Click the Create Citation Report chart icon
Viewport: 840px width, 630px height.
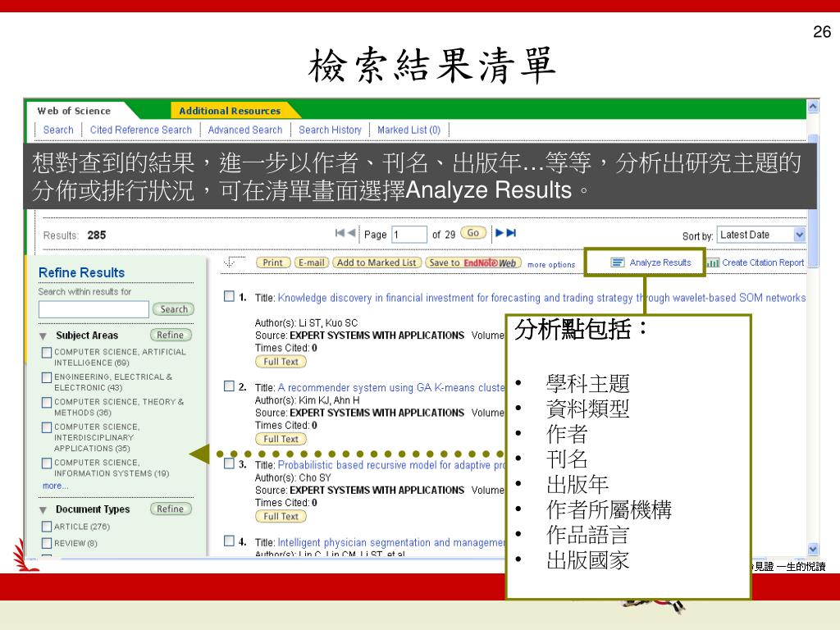[713, 262]
